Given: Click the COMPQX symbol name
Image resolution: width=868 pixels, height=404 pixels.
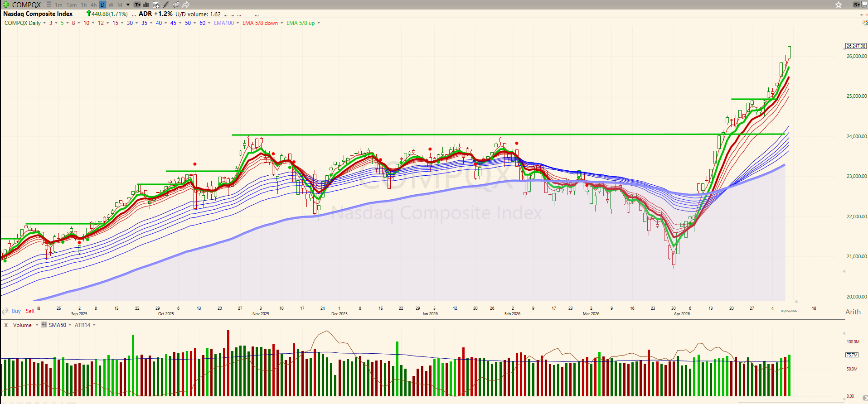Looking at the screenshot, I should (26, 5).
